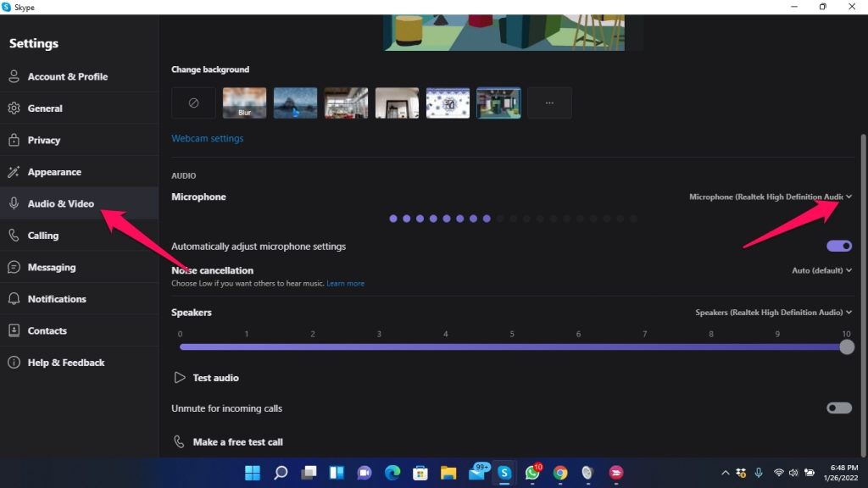The height and width of the screenshot is (488, 868).
Task: Open the Calling settings section
Action: coord(43,236)
